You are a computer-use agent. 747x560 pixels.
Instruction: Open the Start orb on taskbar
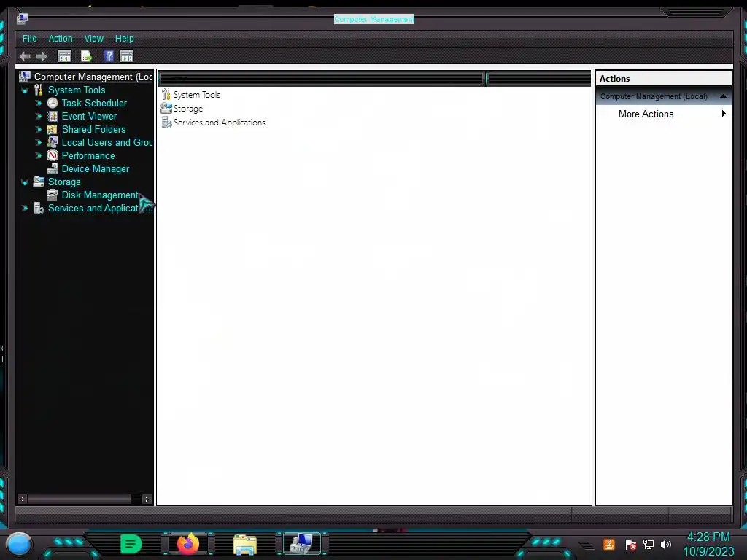coord(18,544)
